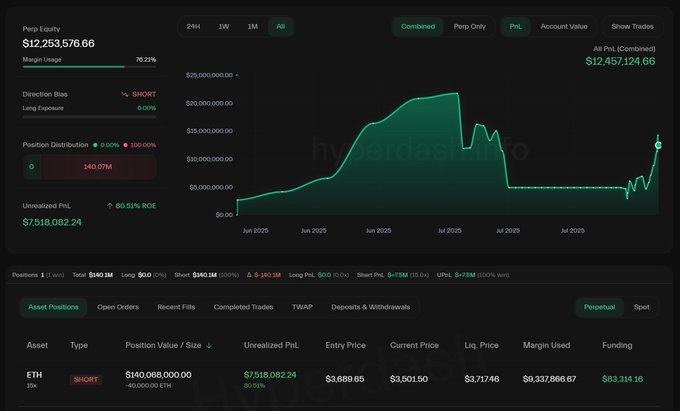The width and height of the screenshot is (680, 411).
Task: Sort by Asset column header
Action: coord(37,346)
